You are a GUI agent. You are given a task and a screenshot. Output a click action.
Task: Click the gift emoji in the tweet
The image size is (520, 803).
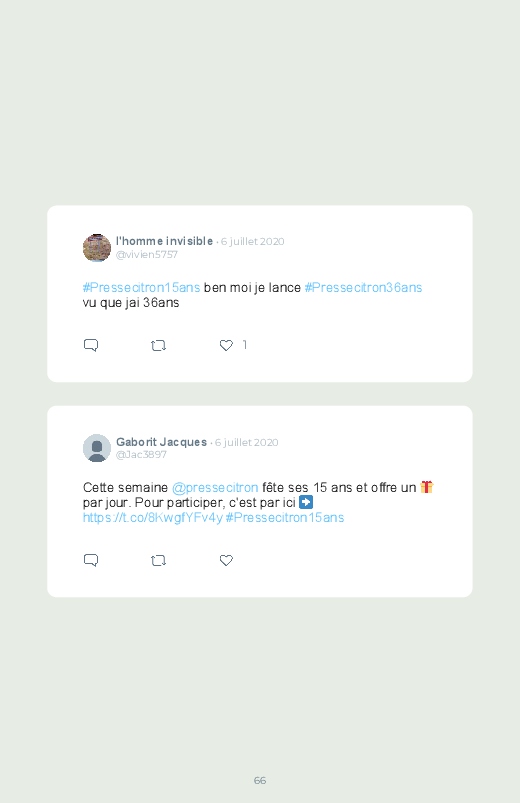coord(427,487)
